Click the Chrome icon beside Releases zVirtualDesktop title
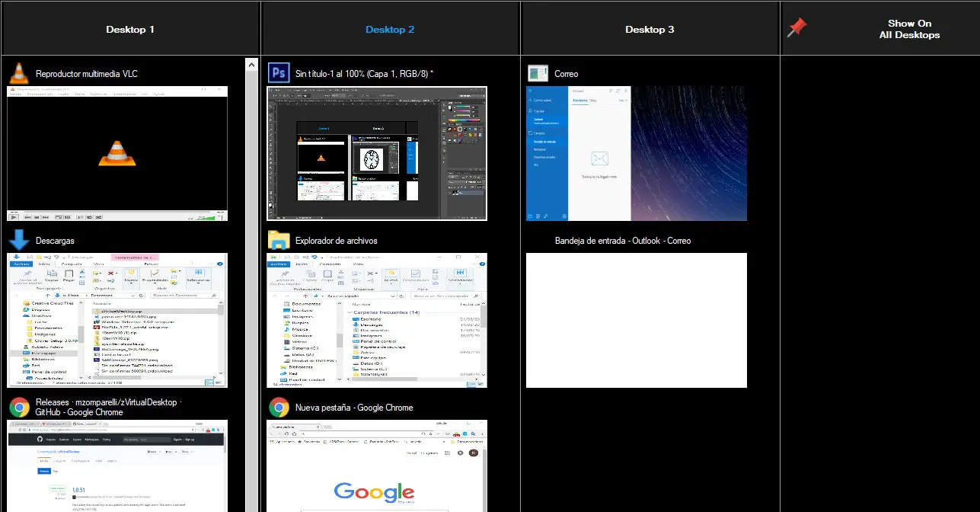The image size is (980, 512). (19, 407)
